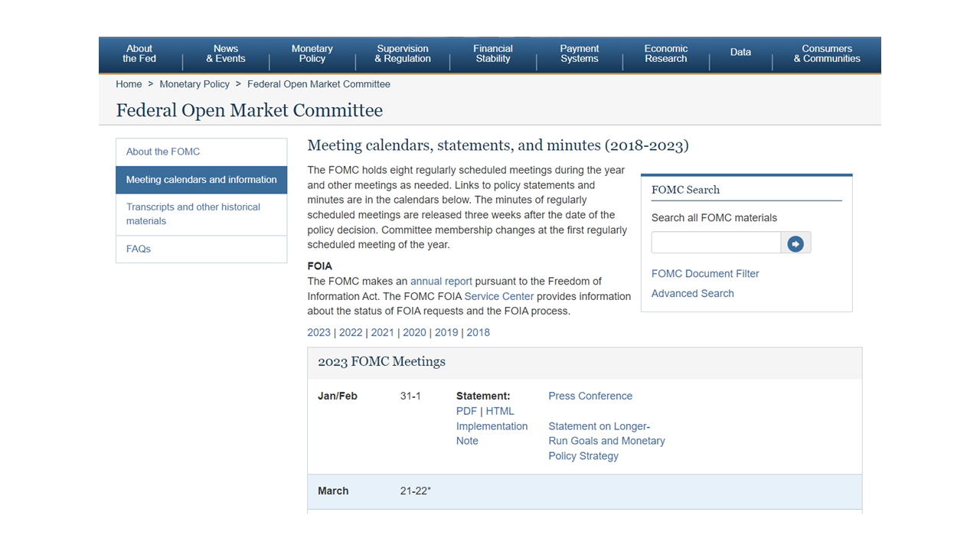The width and height of the screenshot is (980, 551).
Task: Jump to 2018 meetings year link
Action: click(x=478, y=333)
